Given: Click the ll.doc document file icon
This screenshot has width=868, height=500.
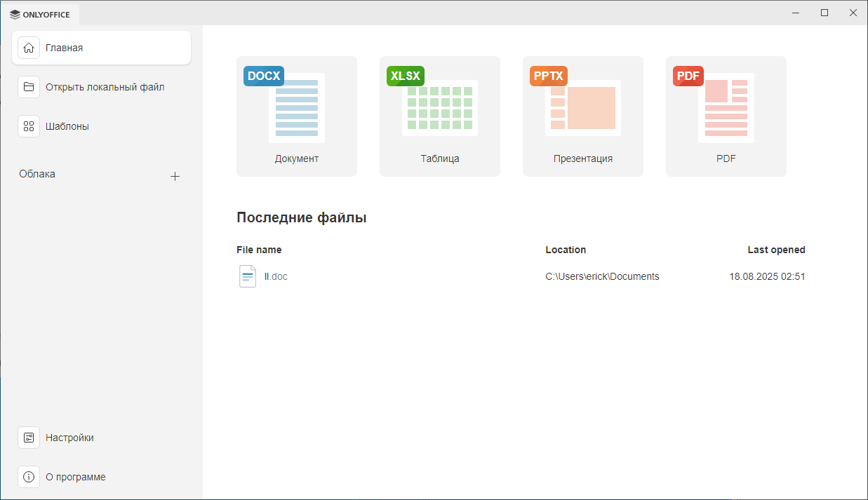Looking at the screenshot, I should point(248,276).
